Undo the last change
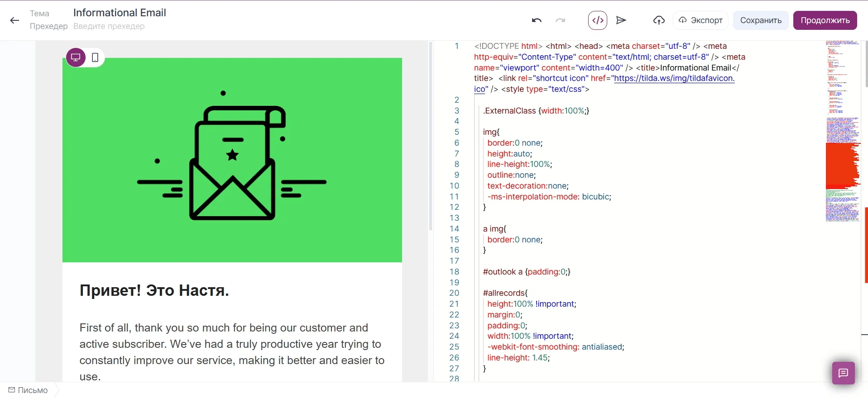This screenshot has width=868, height=398. pos(537,20)
